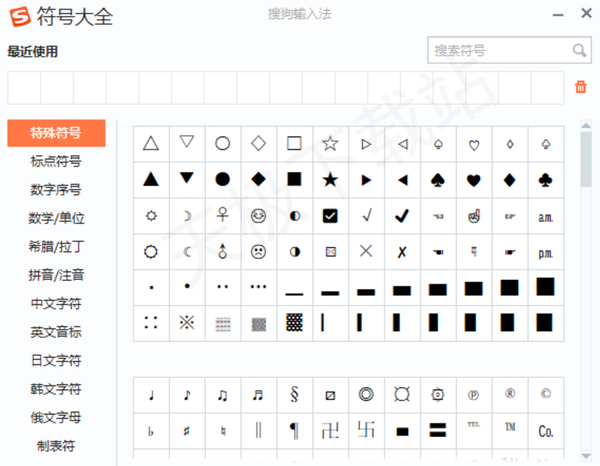The height and width of the screenshot is (466, 600).
Task: Click the 搜索符号 search field
Action: click(498, 50)
